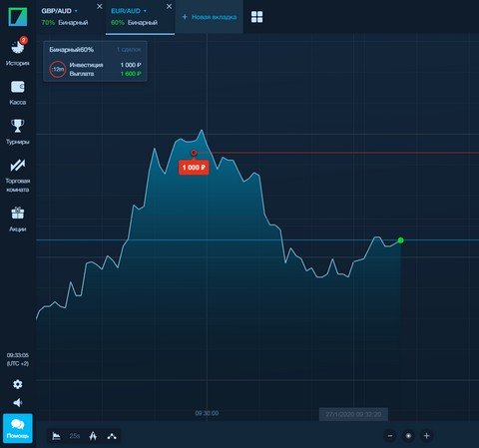
Task: Expand the EUR/AUD asset dropdown arrow
Action: tap(145, 11)
